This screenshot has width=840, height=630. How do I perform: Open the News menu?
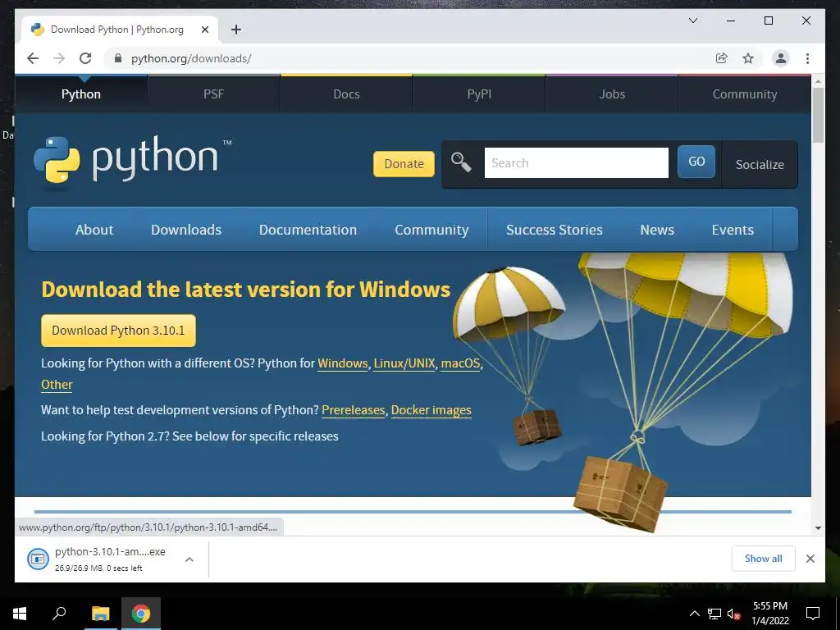(x=657, y=230)
